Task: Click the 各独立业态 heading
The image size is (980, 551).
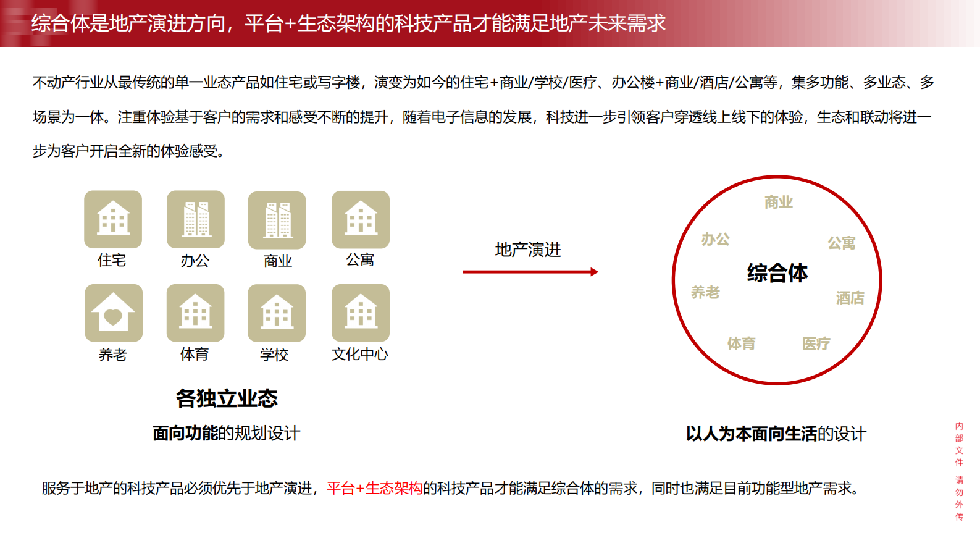Action: coord(227,398)
